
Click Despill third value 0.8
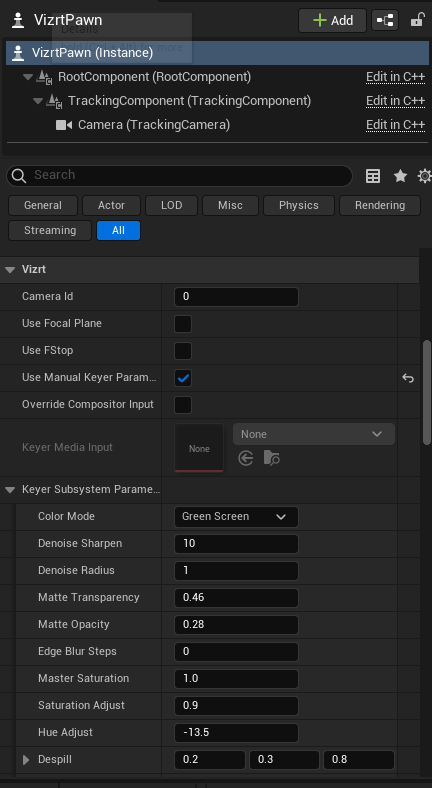pyautogui.click(x=359, y=760)
